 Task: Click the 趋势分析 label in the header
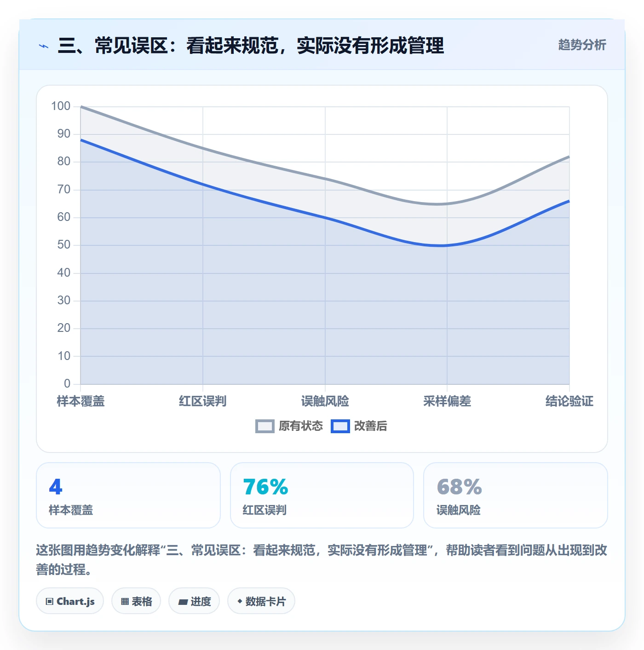(582, 45)
